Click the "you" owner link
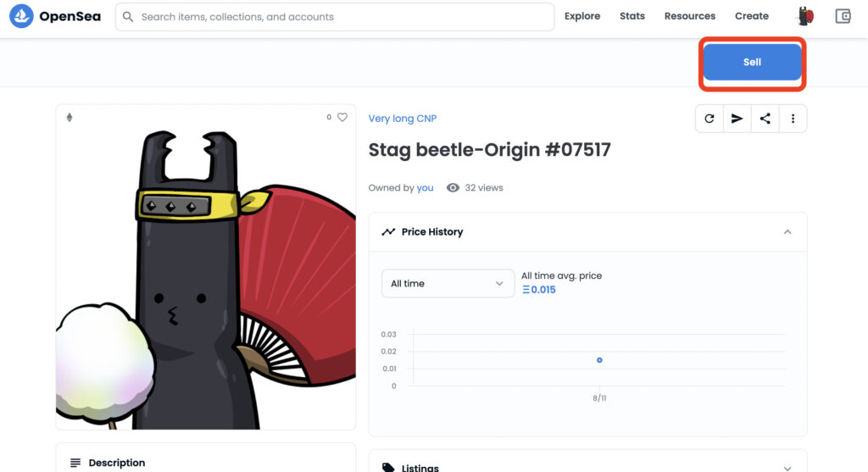868x472 pixels. pyautogui.click(x=425, y=188)
